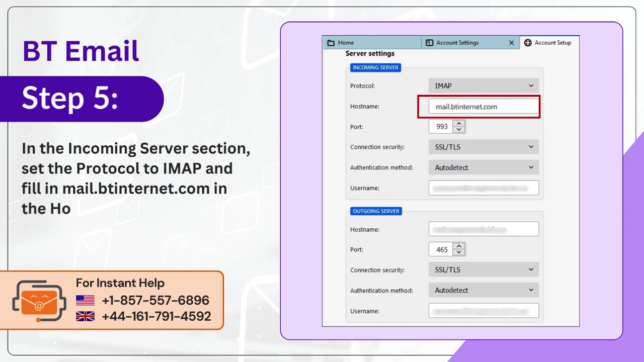The image size is (644, 362).
Task: Increase the incoming port 993 value
Action: (x=458, y=124)
